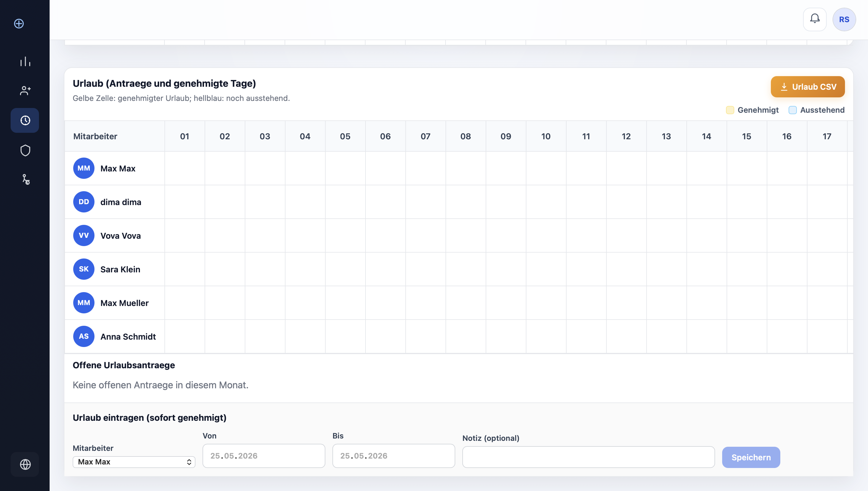The image size is (868, 491).
Task: Select the employee name Max Max
Action: (118, 168)
